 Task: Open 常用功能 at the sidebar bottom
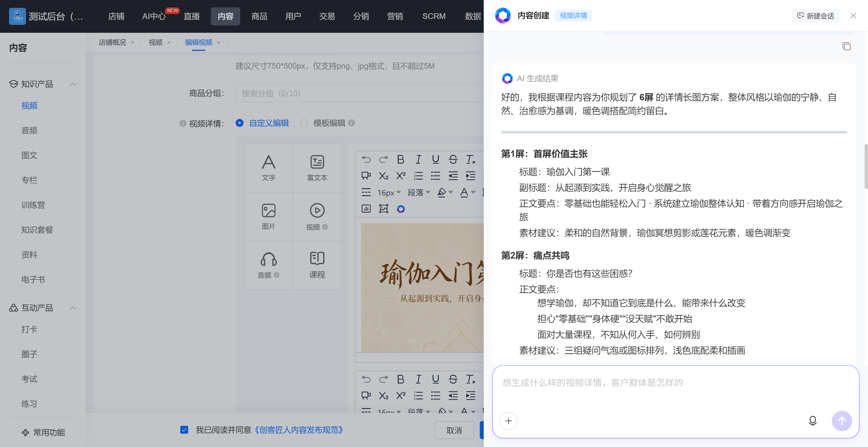point(43,432)
